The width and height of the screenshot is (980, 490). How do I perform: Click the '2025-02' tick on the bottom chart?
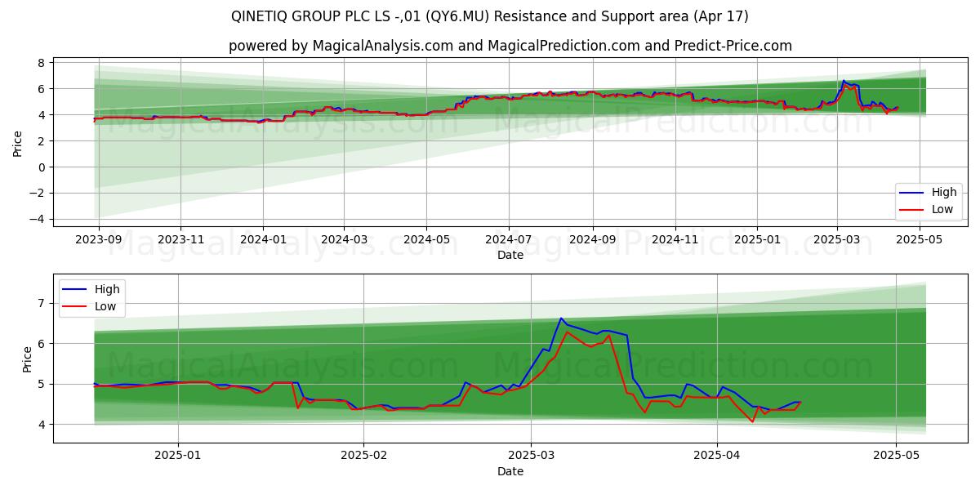[x=363, y=457]
